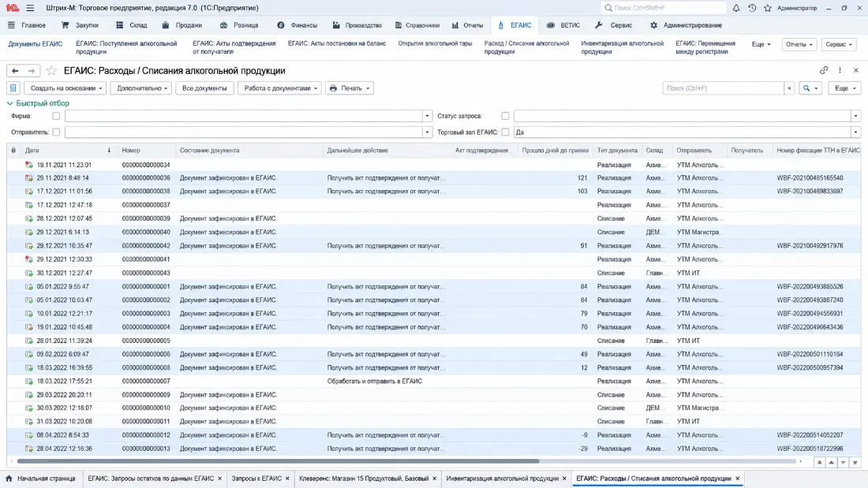Enable the Отправитель filter checkbox
Viewport: 868px width, 488px height.
pyautogui.click(x=56, y=132)
